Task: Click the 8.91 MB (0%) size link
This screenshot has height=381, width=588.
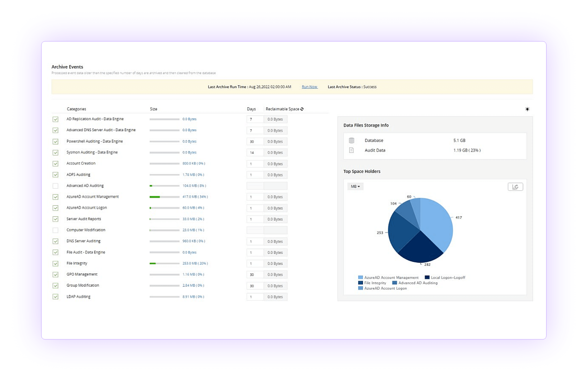Action: click(193, 297)
